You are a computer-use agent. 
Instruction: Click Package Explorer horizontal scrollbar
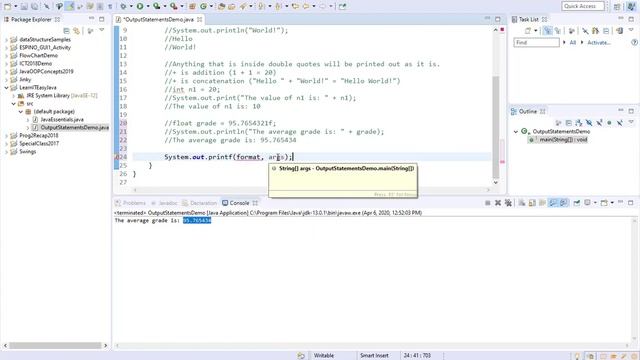tap(56, 346)
